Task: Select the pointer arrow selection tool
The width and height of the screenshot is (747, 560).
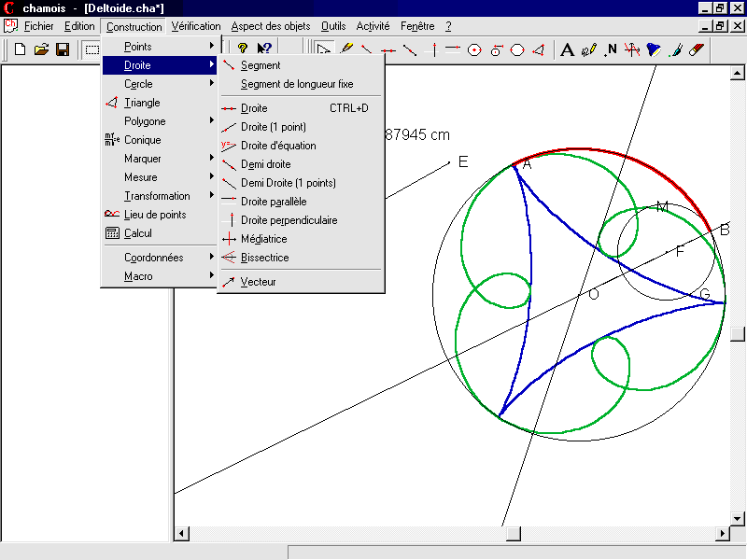Action: (x=324, y=49)
